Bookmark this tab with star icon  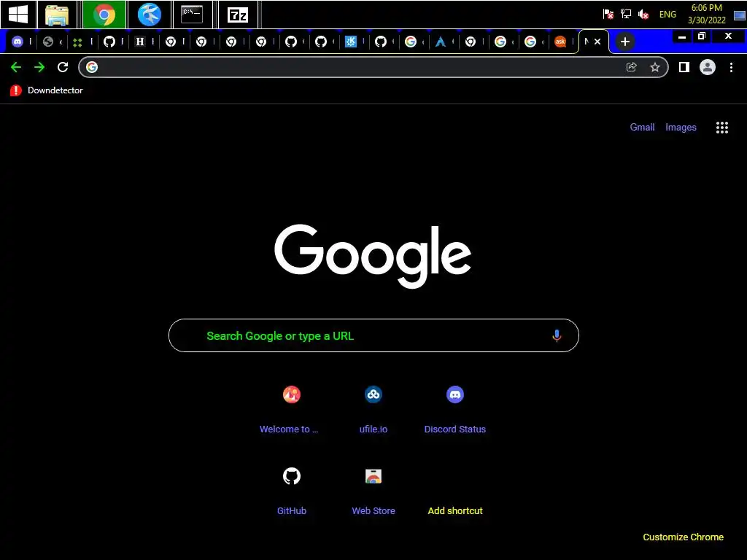(655, 67)
